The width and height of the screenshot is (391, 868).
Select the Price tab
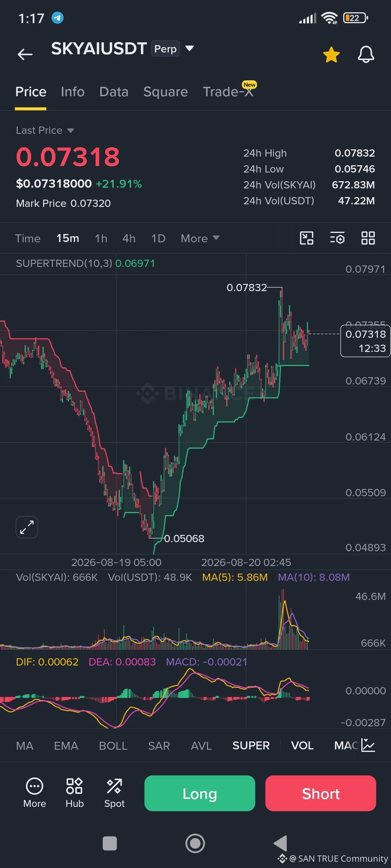pos(31,92)
